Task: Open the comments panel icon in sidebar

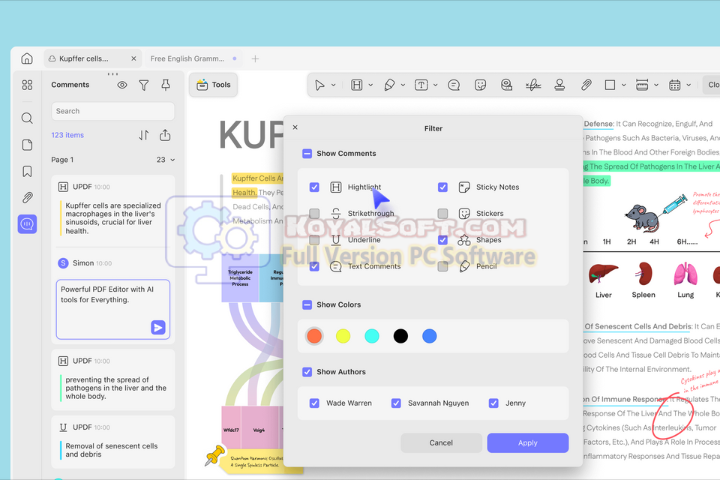Action: click(27, 224)
